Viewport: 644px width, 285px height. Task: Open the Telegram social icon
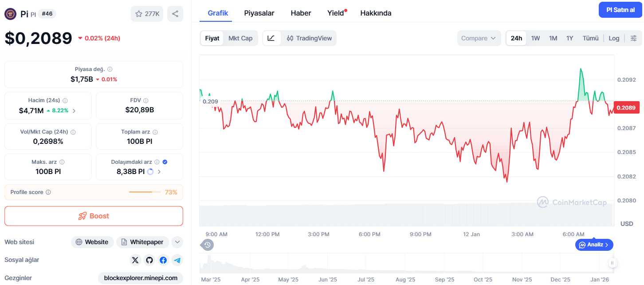pyautogui.click(x=177, y=260)
